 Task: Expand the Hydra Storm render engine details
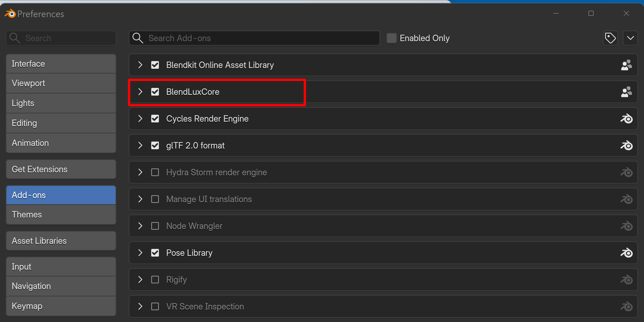tap(140, 172)
